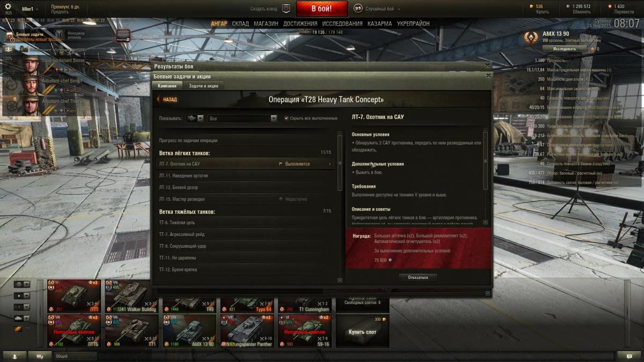This screenshot has height=362, width=644.
Task: Open the tank type filter dropdown in carousel
Action: click(x=22, y=295)
